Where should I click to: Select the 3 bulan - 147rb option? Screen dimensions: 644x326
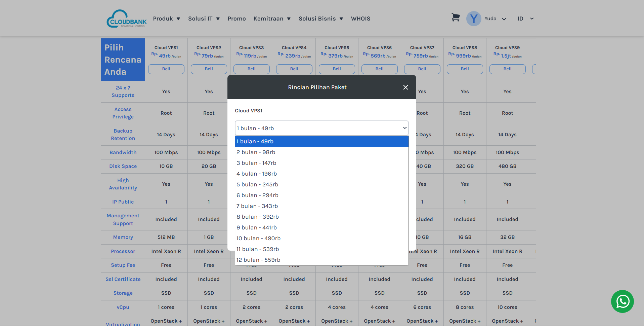pyautogui.click(x=256, y=163)
